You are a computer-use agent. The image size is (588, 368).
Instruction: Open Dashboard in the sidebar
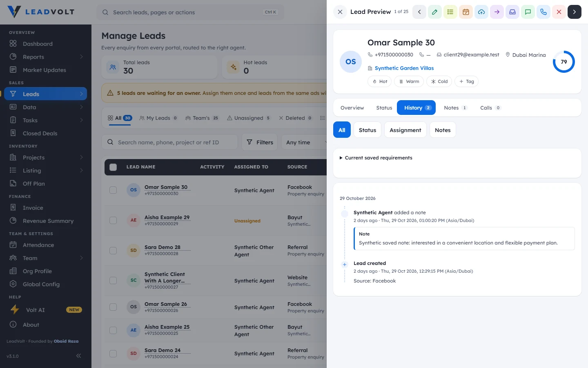[46, 44]
